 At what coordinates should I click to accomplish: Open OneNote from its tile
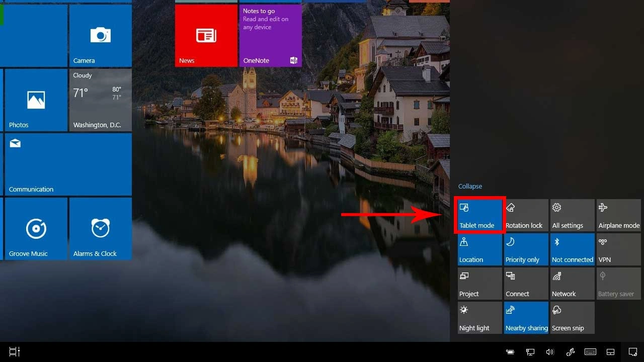coord(270,35)
